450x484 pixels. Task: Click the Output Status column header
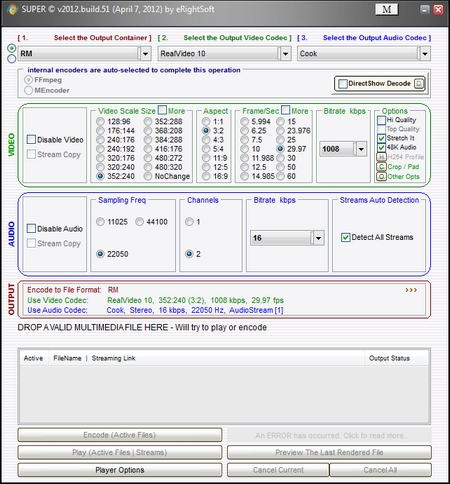point(389,358)
